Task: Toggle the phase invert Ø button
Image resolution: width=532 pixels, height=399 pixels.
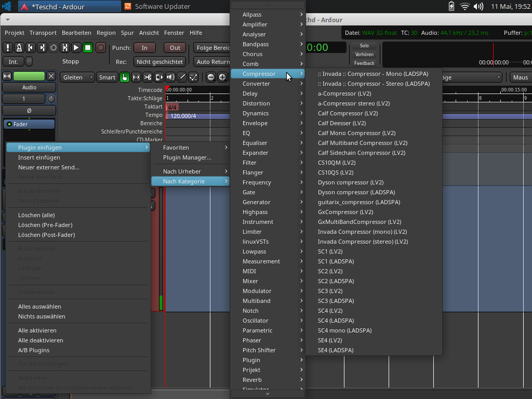Action: pos(29,111)
